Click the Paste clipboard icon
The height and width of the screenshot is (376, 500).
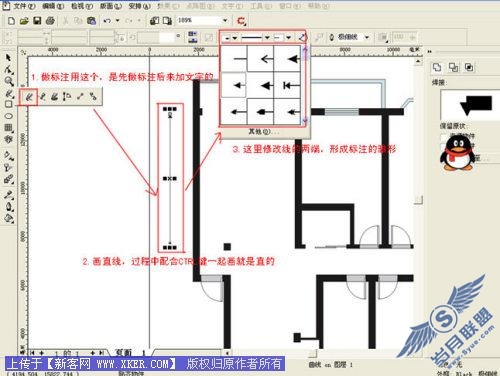[91, 21]
